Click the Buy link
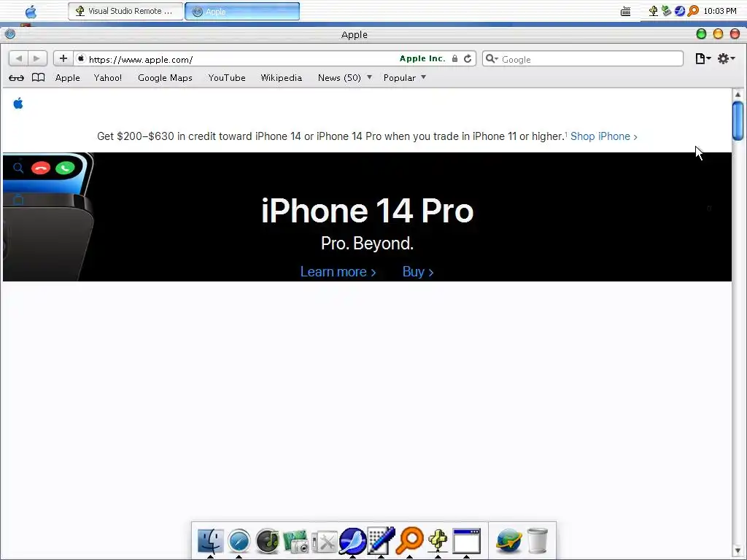 (x=418, y=272)
